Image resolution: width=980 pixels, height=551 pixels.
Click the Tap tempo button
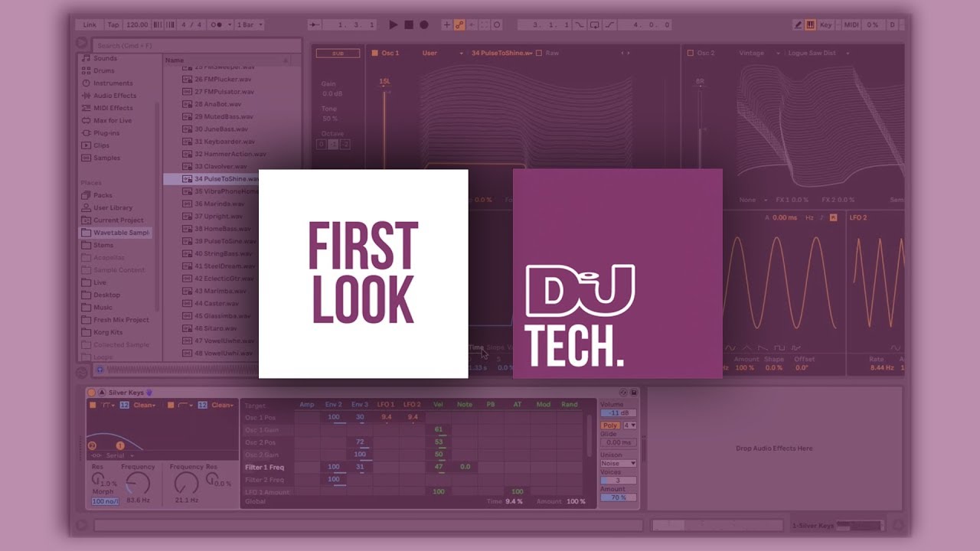point(113,24)
